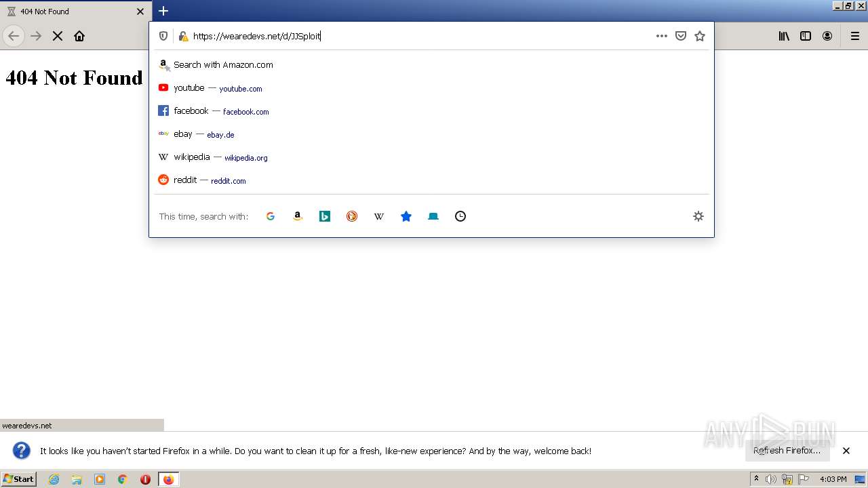Select the facebook.com suggestion
Screen dimensions: 868x488
coord(431,111)
